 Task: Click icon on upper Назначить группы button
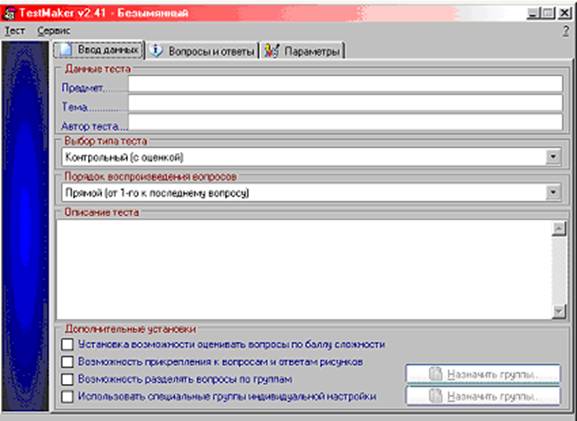point(435,375)
